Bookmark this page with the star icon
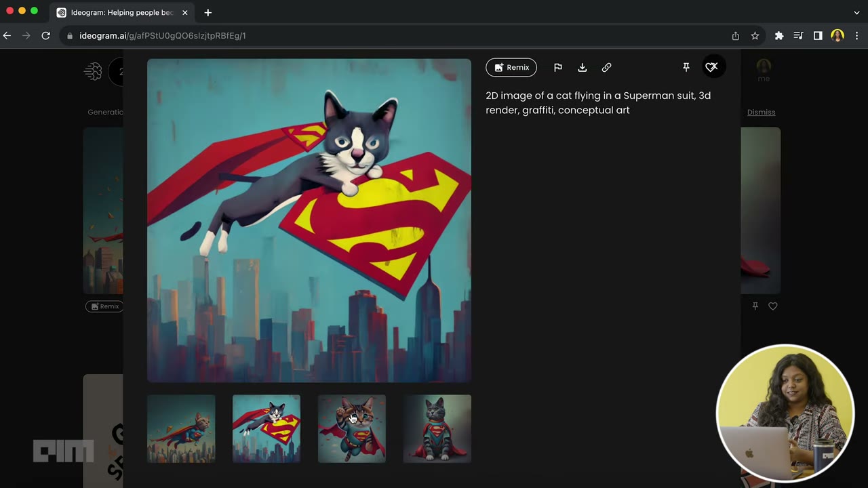Screen dimensions: 868x488 [x=755, y=36]
